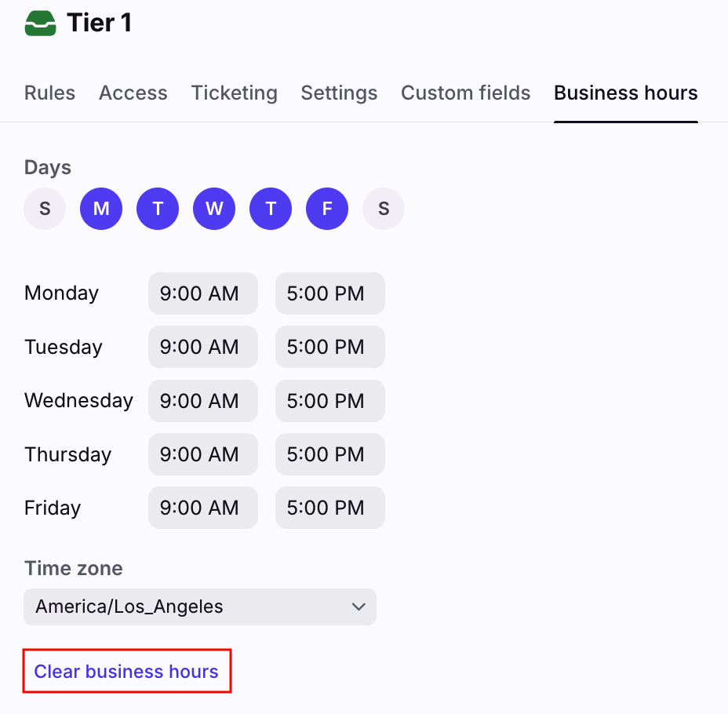This screenshot has height=714, width=728.
Task: Enable Saturday in the Days row
Action: tap(384, 209)
